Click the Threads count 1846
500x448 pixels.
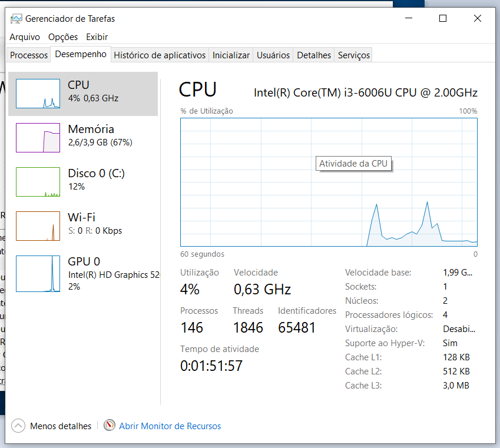(x=248, y=328)
